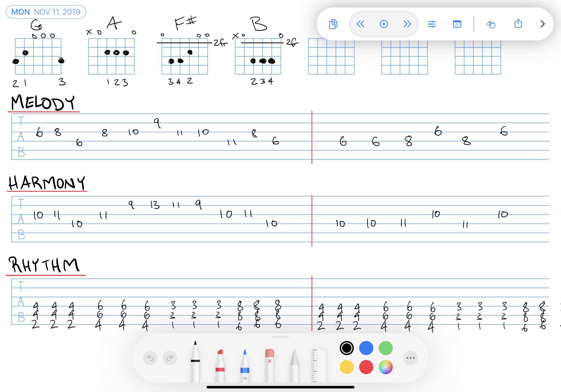561x392 pixels.
Task: Toggle the ruler tool
Action: click(x=319, y=365)
